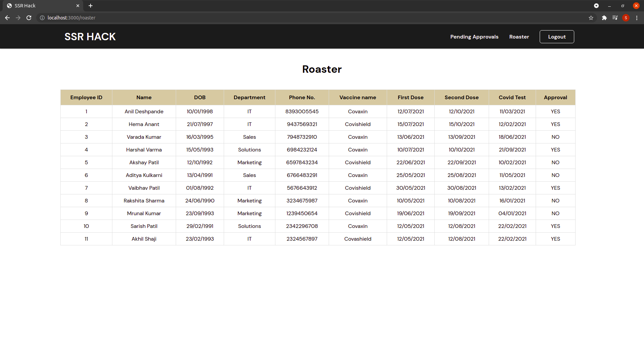Open the Chrome profile avatar

point(626,18)
